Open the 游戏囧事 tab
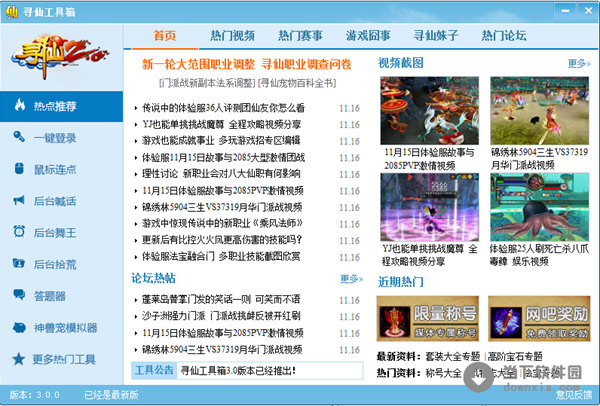This screenshot has width=600, height=406. click(x=368, y=36)
